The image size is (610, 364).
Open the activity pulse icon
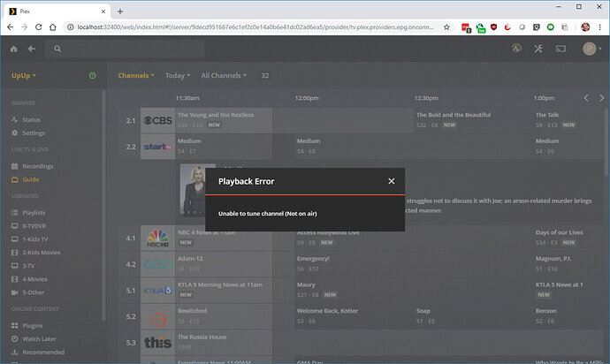click(516, 49)
